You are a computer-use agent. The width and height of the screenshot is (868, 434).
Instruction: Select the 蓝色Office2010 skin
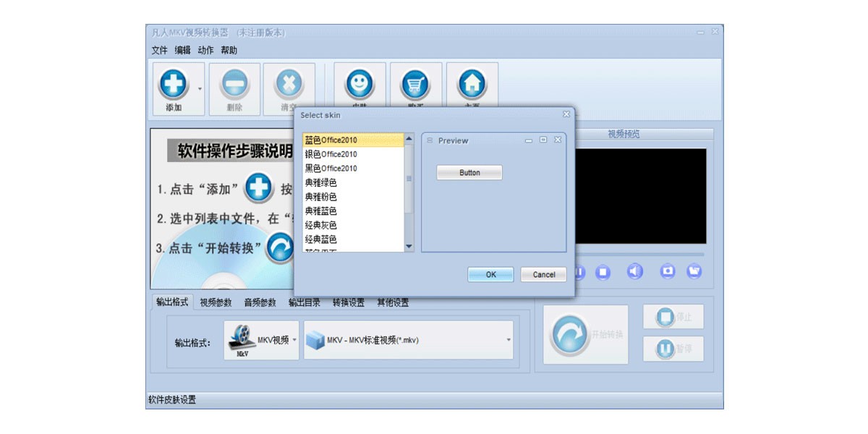(x=353, y=140)
